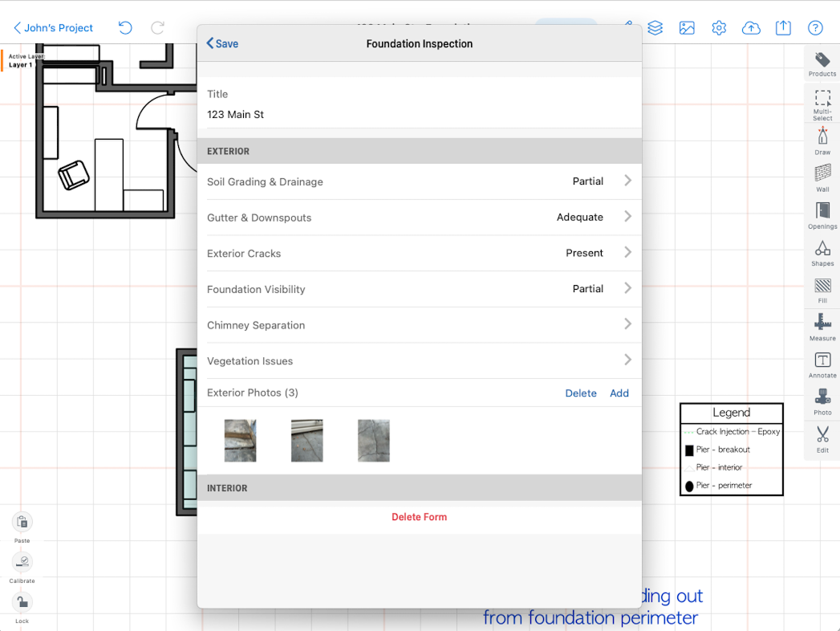Activate the Multi-Select tool
Screen dimensions: 840x631
[x=822, y=105]
